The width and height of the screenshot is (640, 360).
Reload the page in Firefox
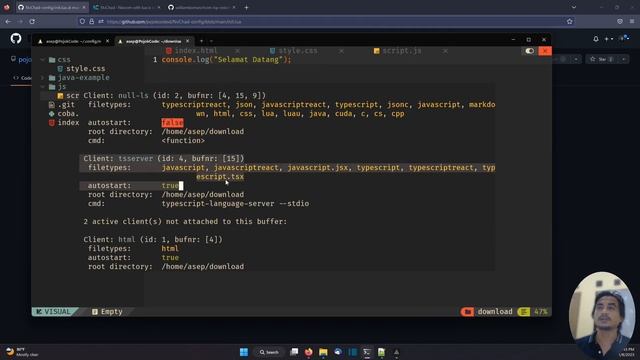(x=32, y=21)
